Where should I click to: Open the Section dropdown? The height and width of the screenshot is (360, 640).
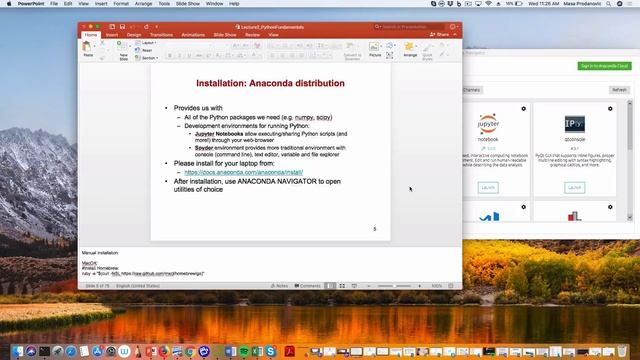pos(147,58)
